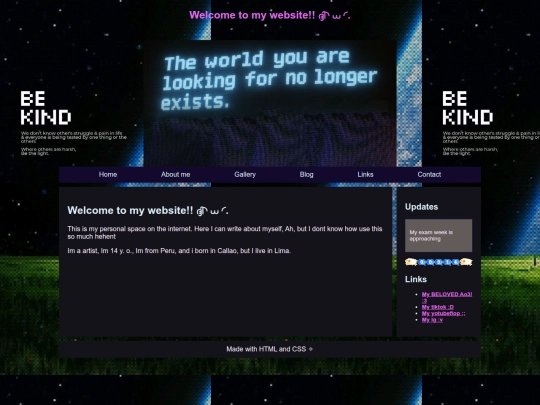Screen dimensions: 540x405
Task: Open the Gallery page
Action: [x=245, y=175]
